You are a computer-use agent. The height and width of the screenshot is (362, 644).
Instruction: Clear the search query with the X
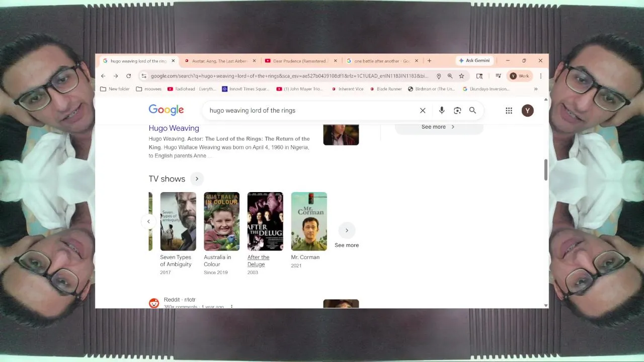423,111
